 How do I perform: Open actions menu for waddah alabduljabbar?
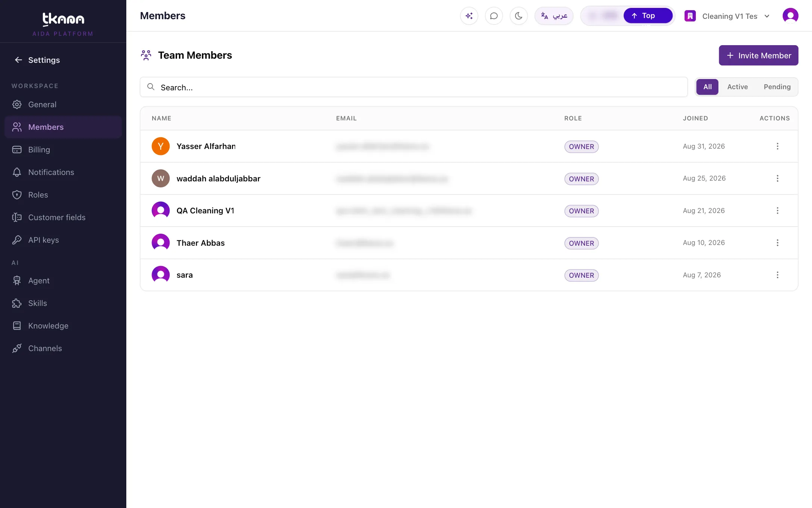pyautogui.click(x=777, y=178)
